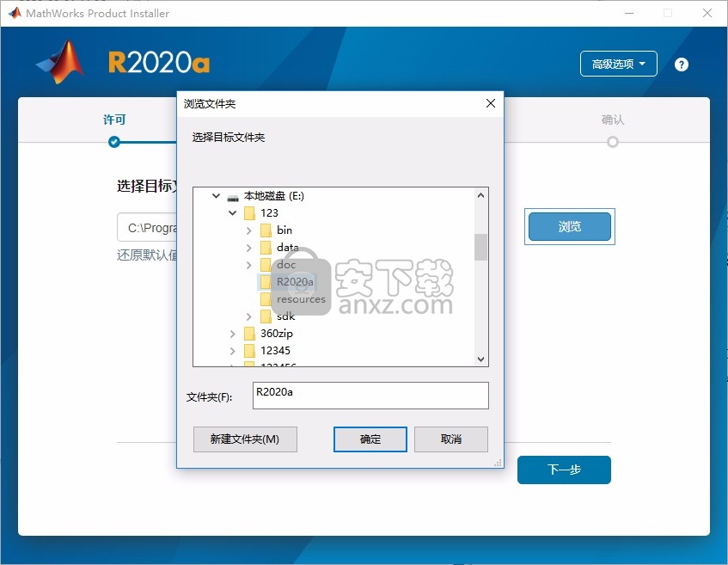The image size is (728, 565).
Task: Close the MathWorks Product Installer window
Action: coord(707,13)
